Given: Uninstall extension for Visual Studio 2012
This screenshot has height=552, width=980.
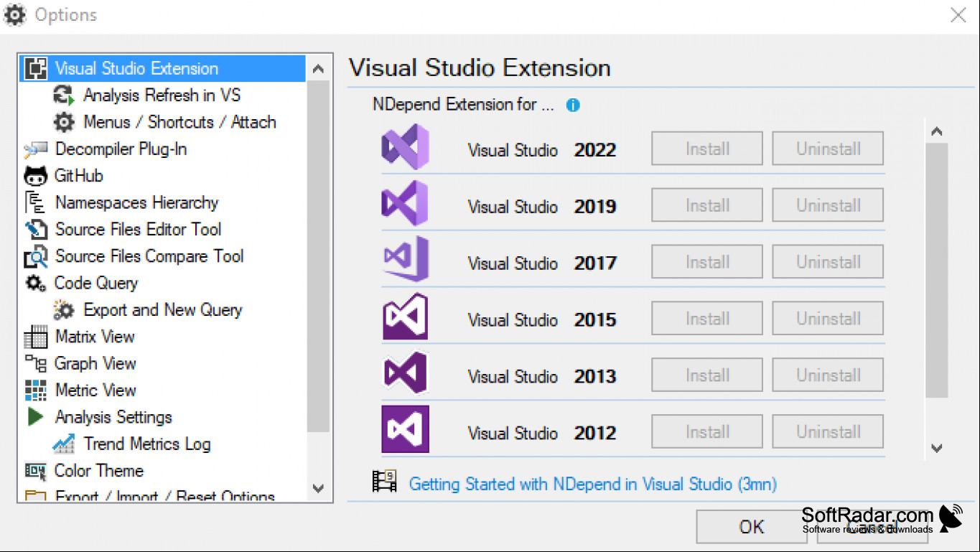Looking at the screenshot, I should click(x=828, y=431).
